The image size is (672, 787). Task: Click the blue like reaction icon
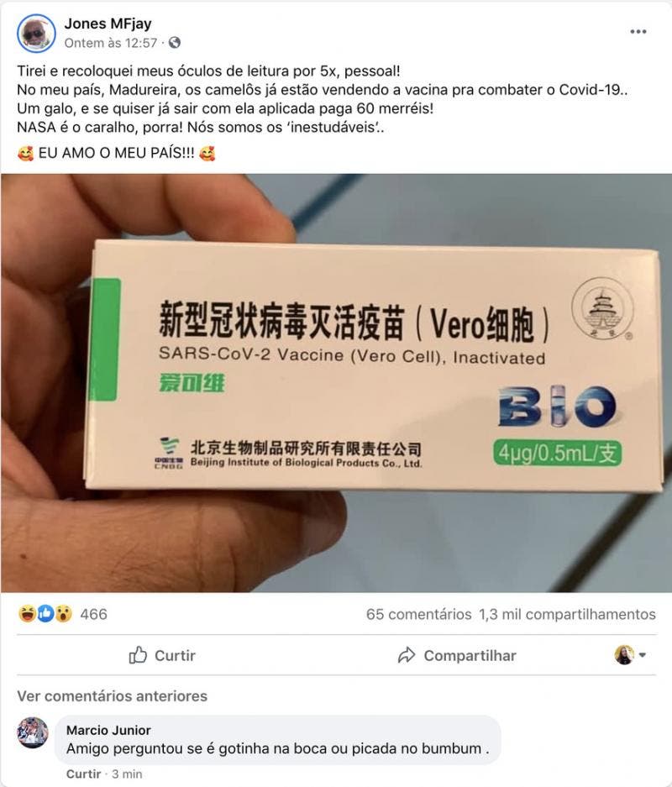click(x=45, y=614)
